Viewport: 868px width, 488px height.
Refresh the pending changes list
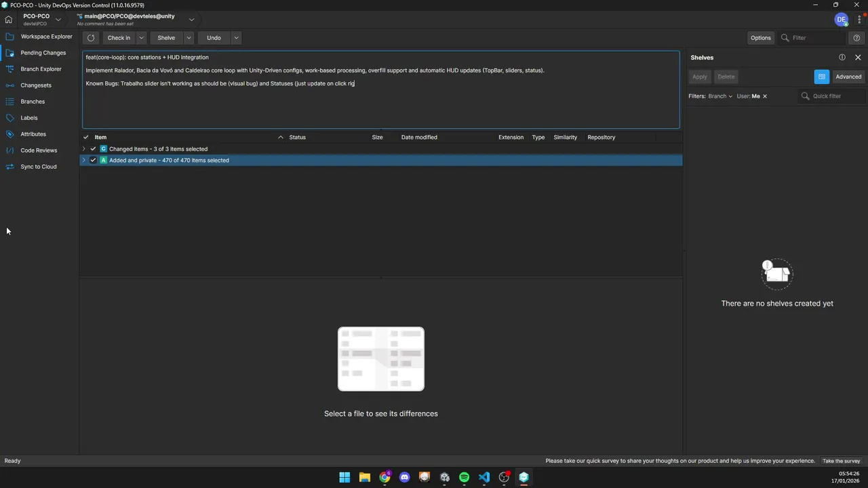[91, 38]
